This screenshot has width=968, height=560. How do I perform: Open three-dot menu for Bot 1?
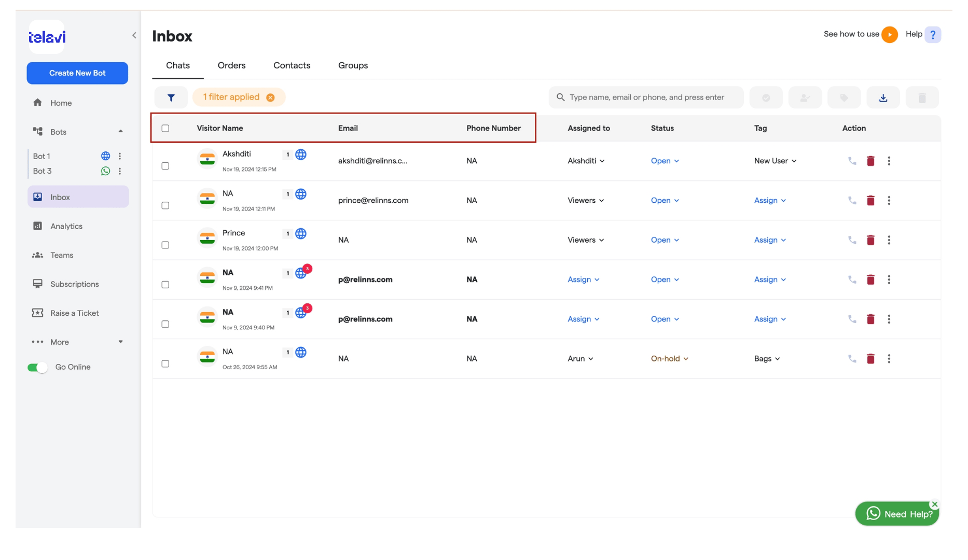coord(120,156)
